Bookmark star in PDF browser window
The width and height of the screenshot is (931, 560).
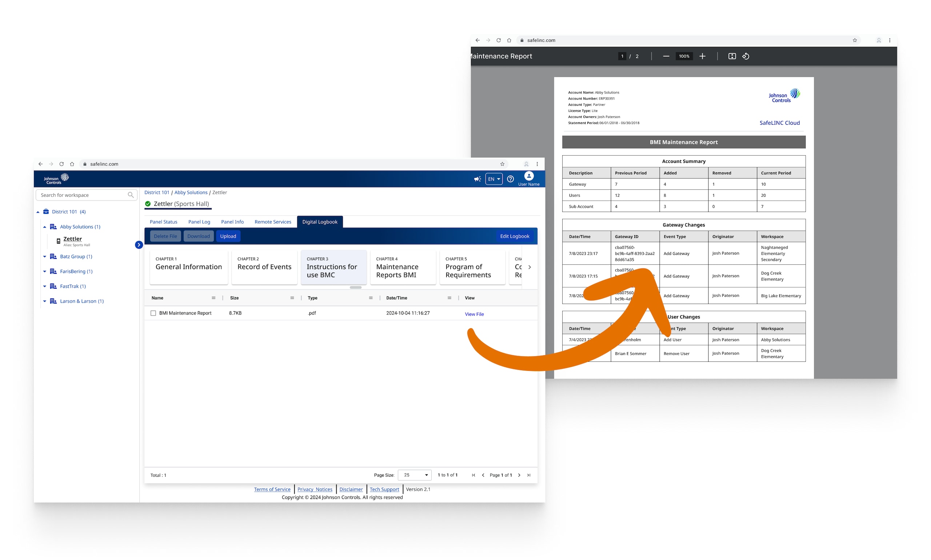coord(855,40)
